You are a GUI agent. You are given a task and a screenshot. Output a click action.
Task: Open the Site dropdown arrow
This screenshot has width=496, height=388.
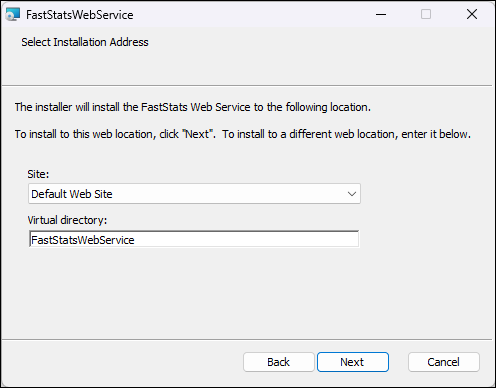coord(352,194)
